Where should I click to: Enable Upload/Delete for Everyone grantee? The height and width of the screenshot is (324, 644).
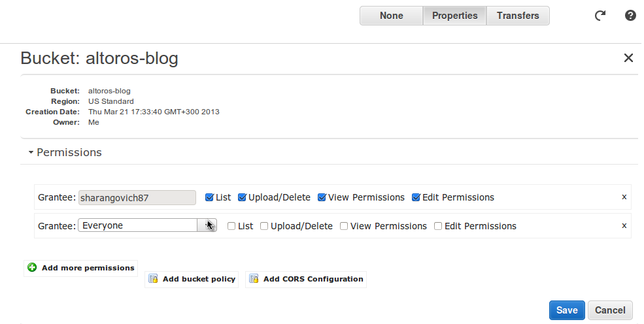click(x=264, y=226)
